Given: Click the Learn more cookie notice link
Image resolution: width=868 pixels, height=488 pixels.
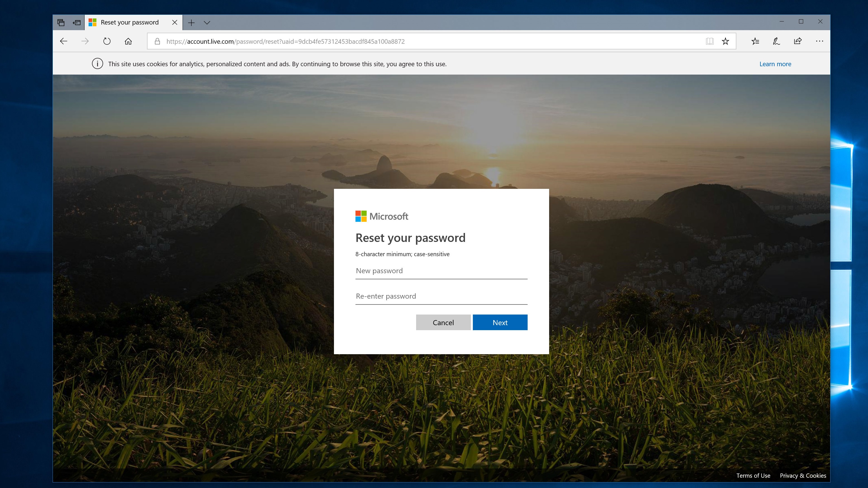Looking at the screenshot, I should (x=775, y=64).
